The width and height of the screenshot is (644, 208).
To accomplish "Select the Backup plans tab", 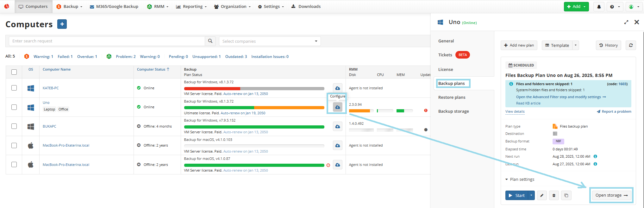I will [x=452, y=84].
